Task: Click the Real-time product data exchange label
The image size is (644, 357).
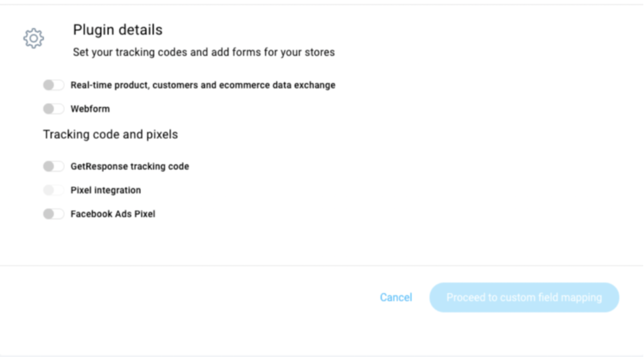Action: 203,85
